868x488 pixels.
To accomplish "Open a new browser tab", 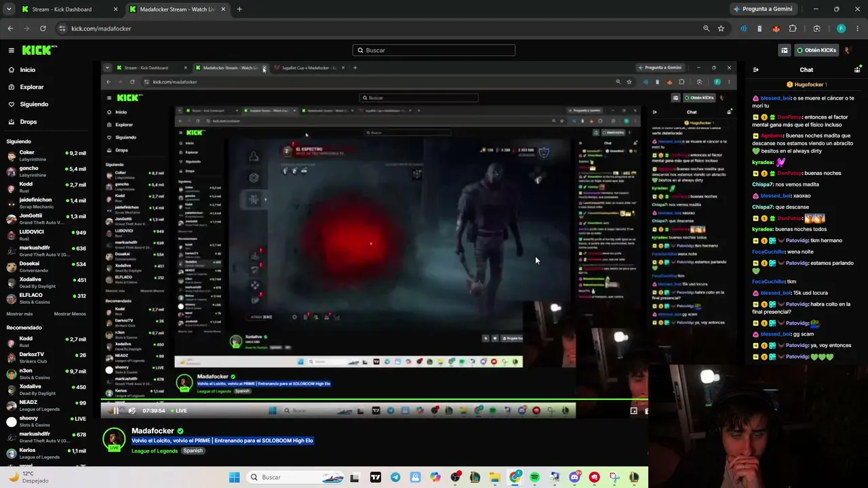I will [x=239, y=9].
